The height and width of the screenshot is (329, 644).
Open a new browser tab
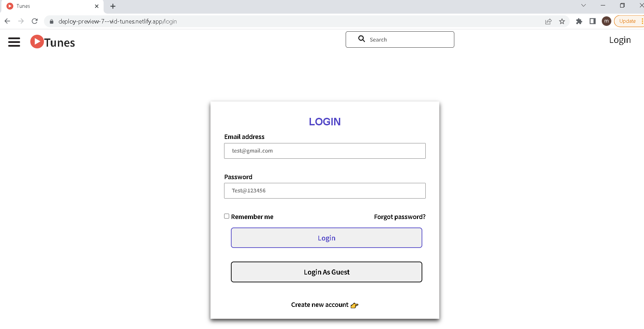tap(113, 6)
